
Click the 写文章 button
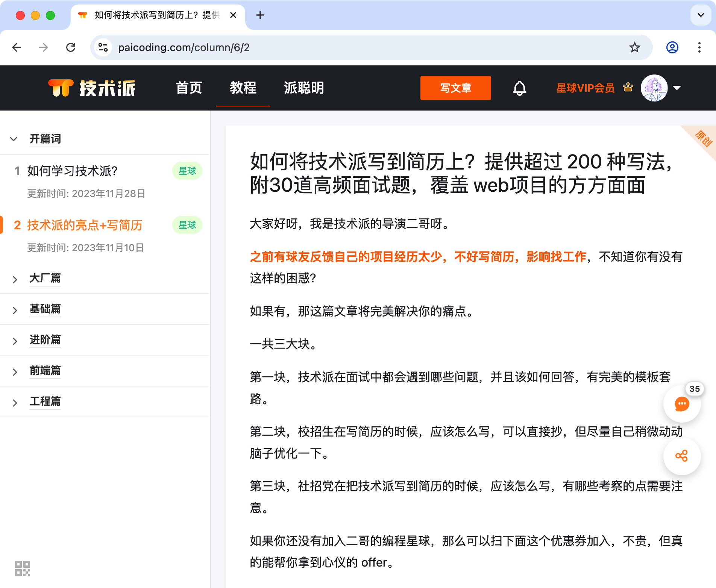pyautogui.click(x=455, y=88)
